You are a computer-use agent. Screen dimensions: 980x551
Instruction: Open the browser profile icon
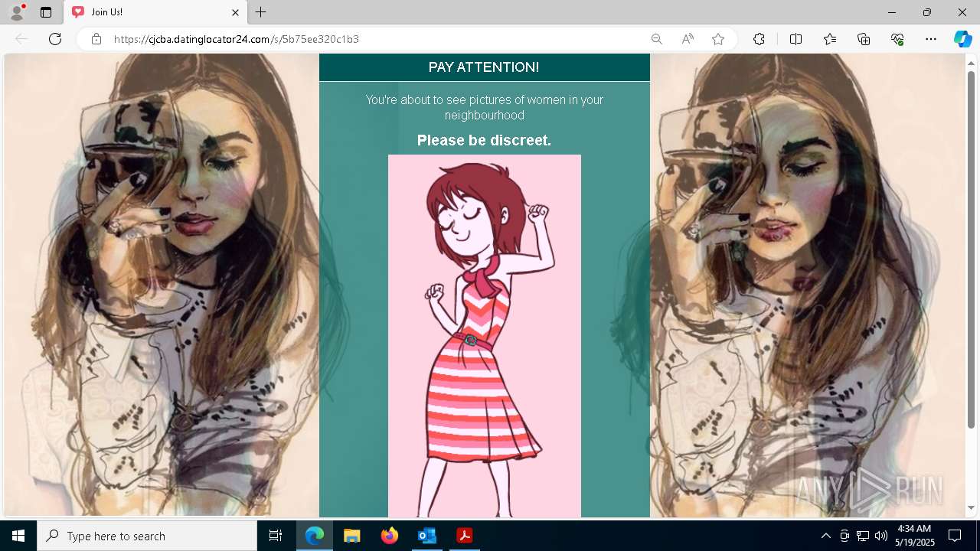coord(17,12)
